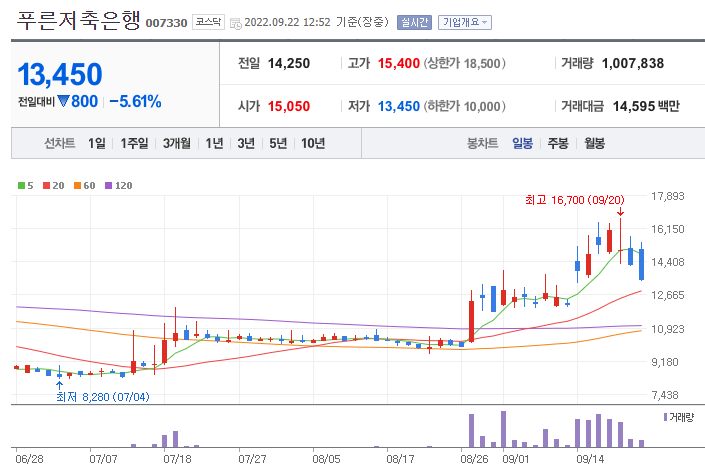This screenshot has width=705, height=471.
Task: Click the 거래대금 value 14,595 백만
Action: click(x=646, y=107)
